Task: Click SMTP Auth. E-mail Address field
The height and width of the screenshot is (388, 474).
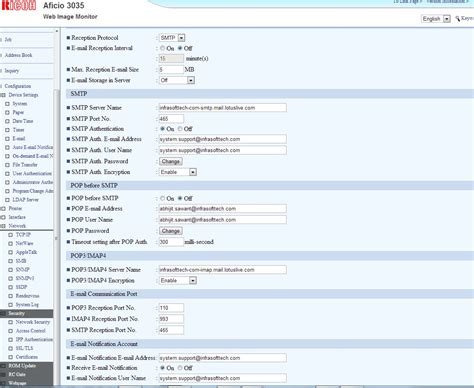Action: point(222,139)
